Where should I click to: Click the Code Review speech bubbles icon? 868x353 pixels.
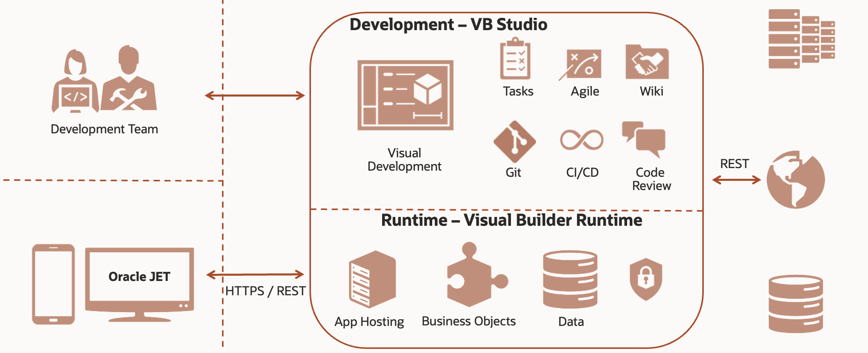644,139
